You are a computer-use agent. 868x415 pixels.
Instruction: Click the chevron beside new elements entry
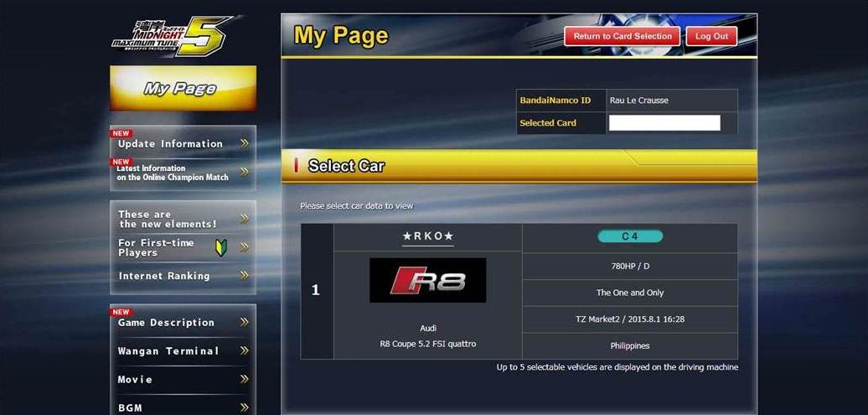pos(244,219)
